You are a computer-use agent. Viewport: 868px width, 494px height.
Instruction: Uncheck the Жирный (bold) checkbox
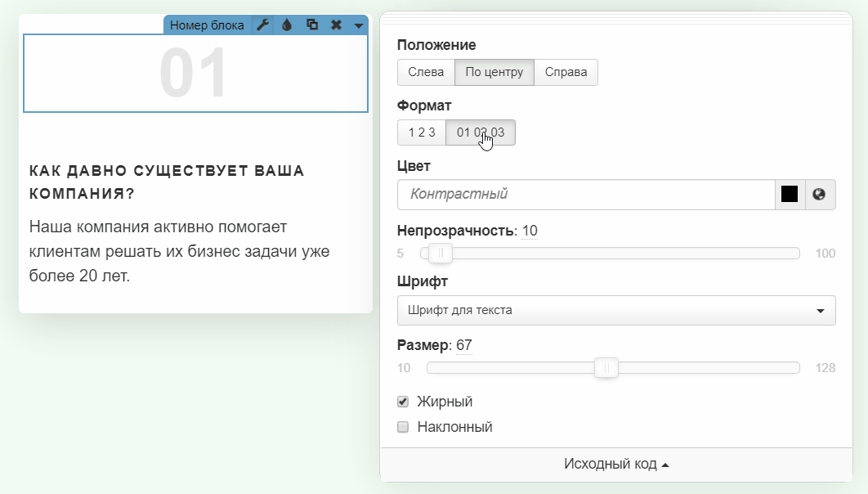402,402
